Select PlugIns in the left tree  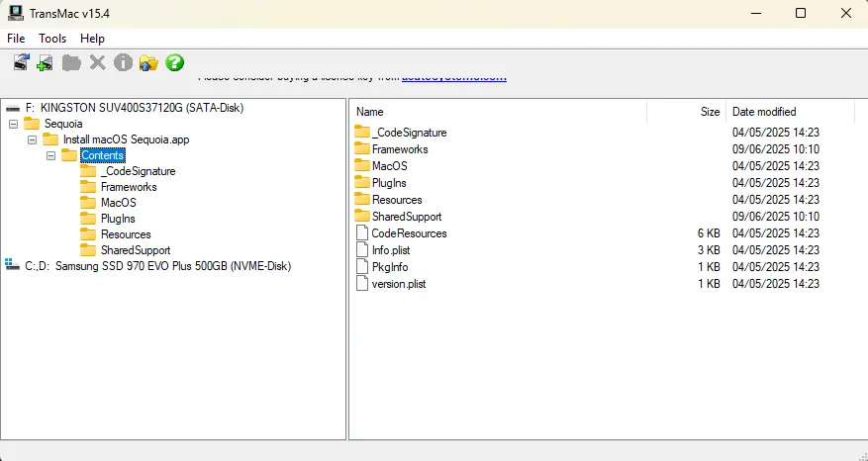118,219
